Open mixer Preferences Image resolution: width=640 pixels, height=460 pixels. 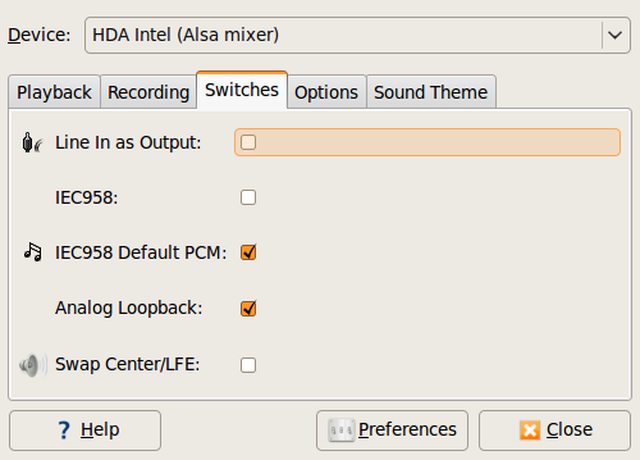click(x=392, y=430)
